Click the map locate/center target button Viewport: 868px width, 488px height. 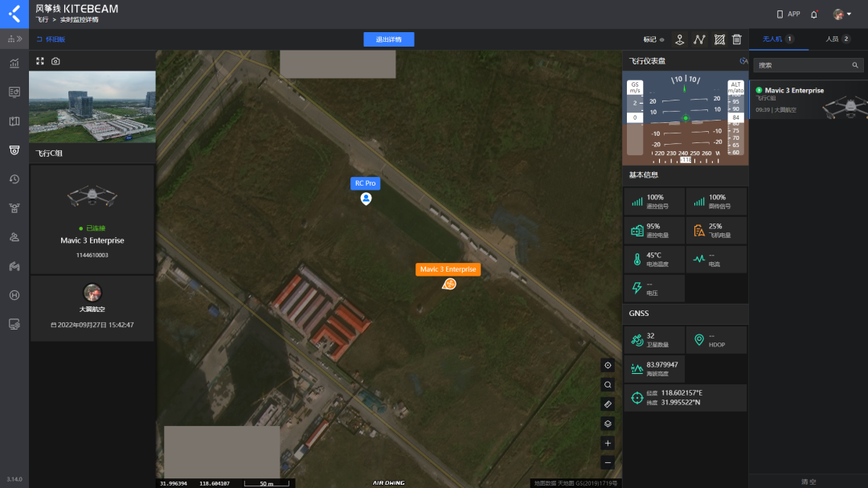[x=608, y=365]
